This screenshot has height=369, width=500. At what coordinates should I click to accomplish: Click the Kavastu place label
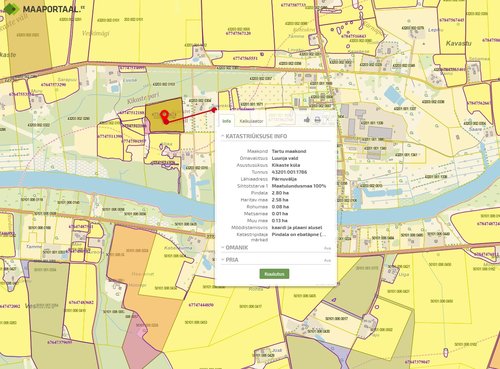coord(459,43)
